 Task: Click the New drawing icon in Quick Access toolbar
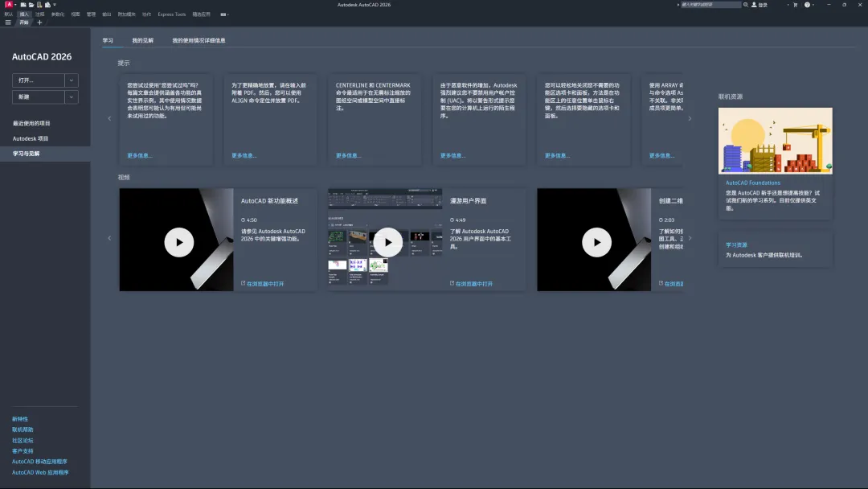23,5
